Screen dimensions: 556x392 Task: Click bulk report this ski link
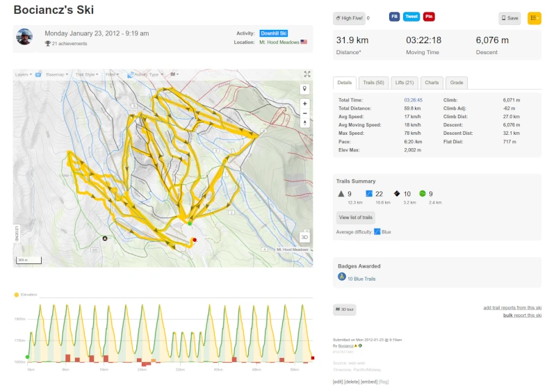pyautogui.click(x=523, y=316)
